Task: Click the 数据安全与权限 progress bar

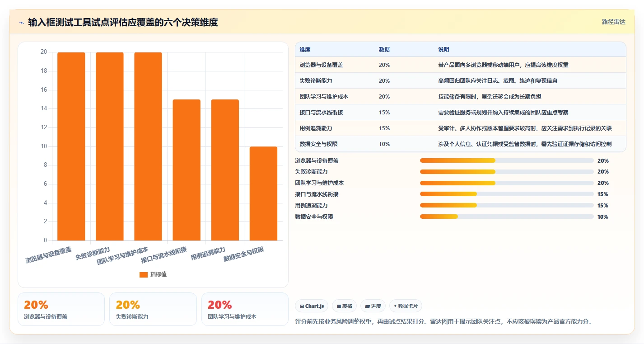Action: pos(507,217)
